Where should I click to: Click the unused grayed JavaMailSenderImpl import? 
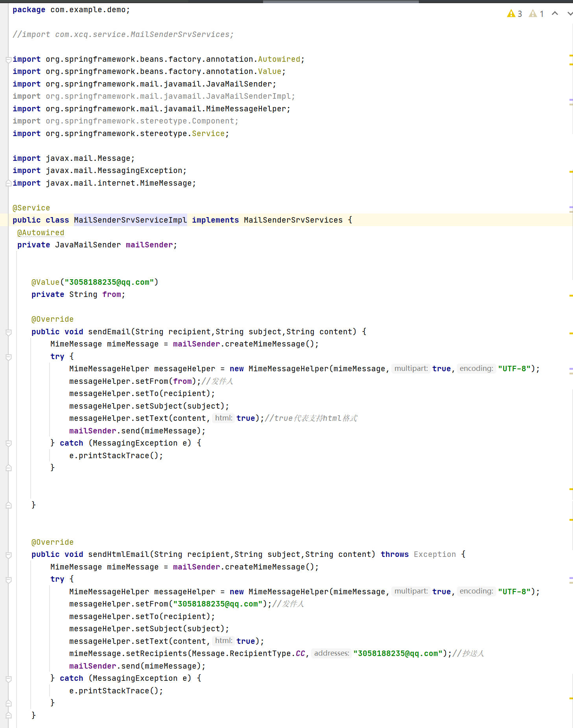154,96
